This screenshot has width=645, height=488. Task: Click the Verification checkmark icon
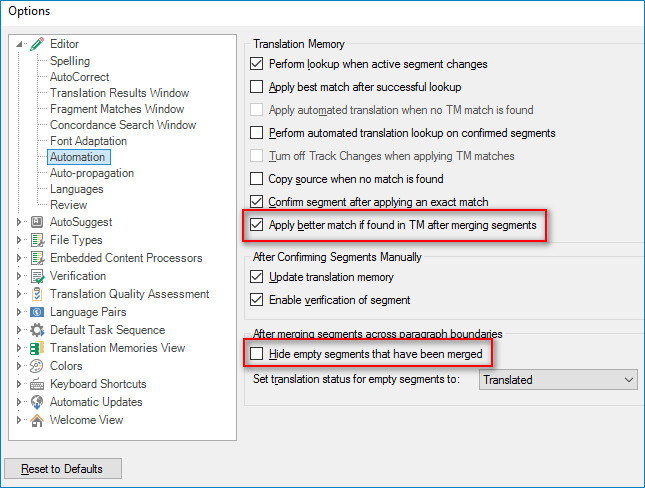(38, 276)
